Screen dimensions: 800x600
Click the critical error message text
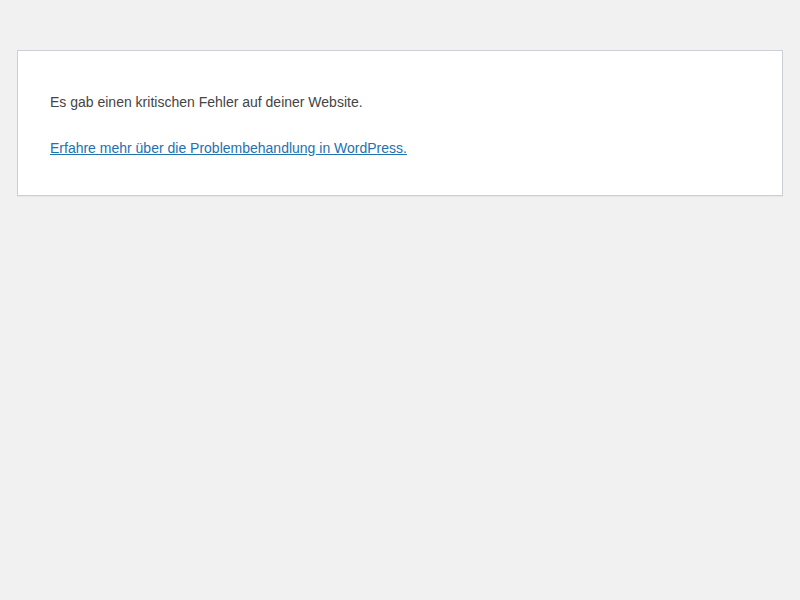click(x=206, y=102)
